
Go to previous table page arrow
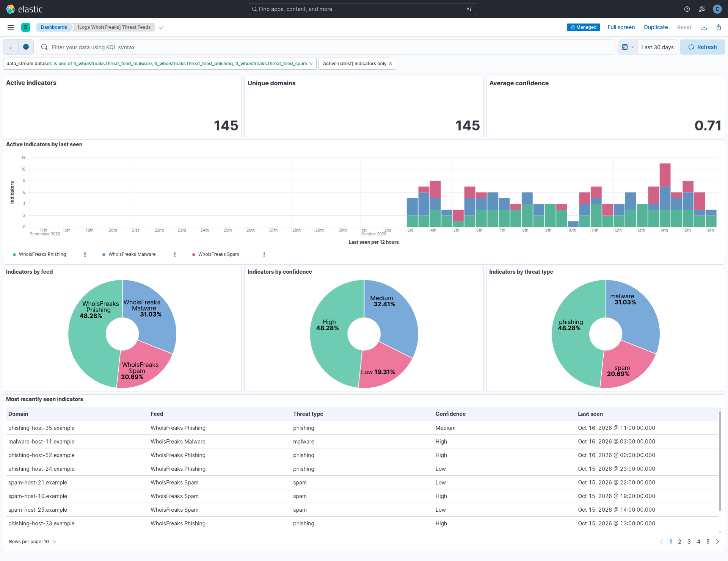[662, 542]
